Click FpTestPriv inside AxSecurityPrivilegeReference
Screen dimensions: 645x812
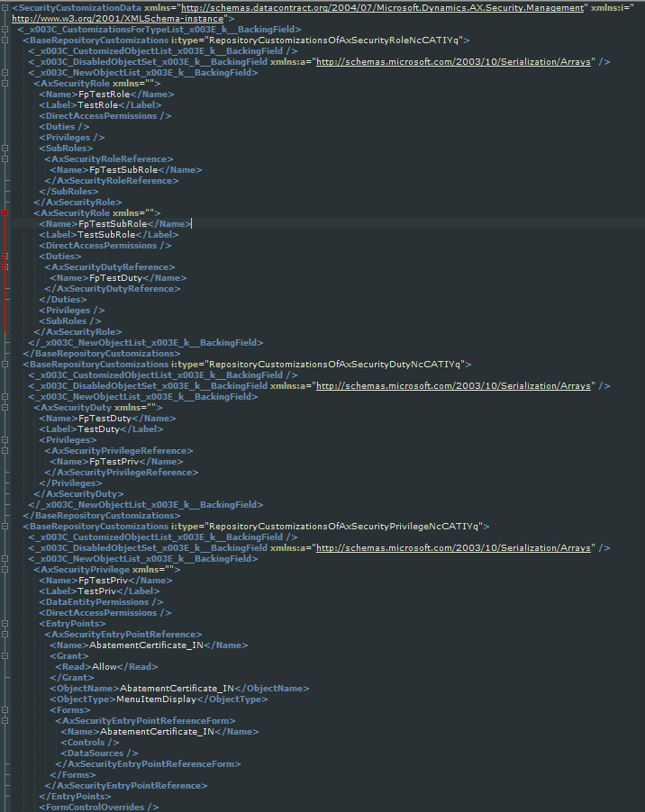(x=114, y=462)
